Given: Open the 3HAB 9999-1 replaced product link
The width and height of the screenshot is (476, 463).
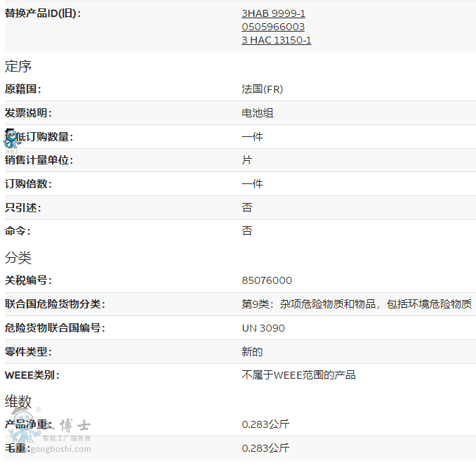Looking at the screenshot, I should tap(273, 13).
